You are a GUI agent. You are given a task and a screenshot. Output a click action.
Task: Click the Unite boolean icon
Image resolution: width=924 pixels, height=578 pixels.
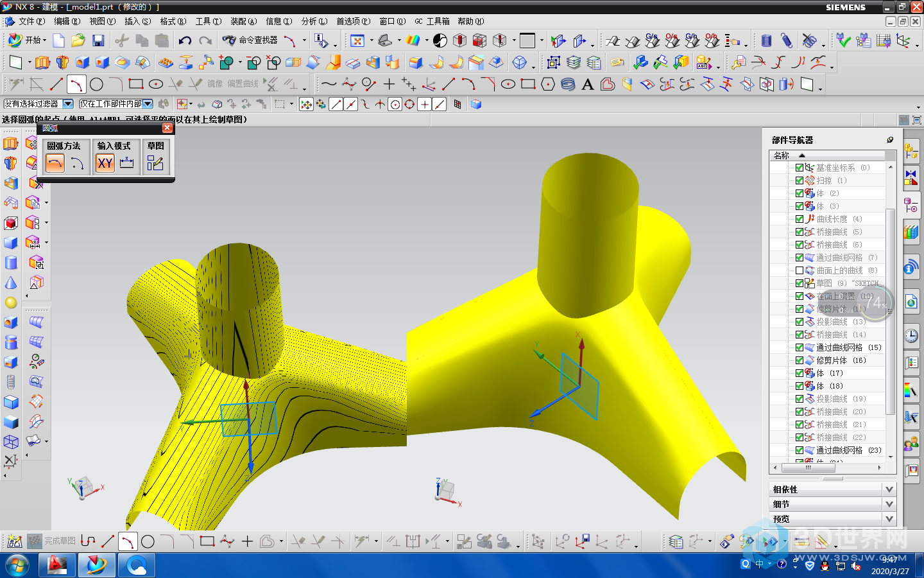point(226,62)
